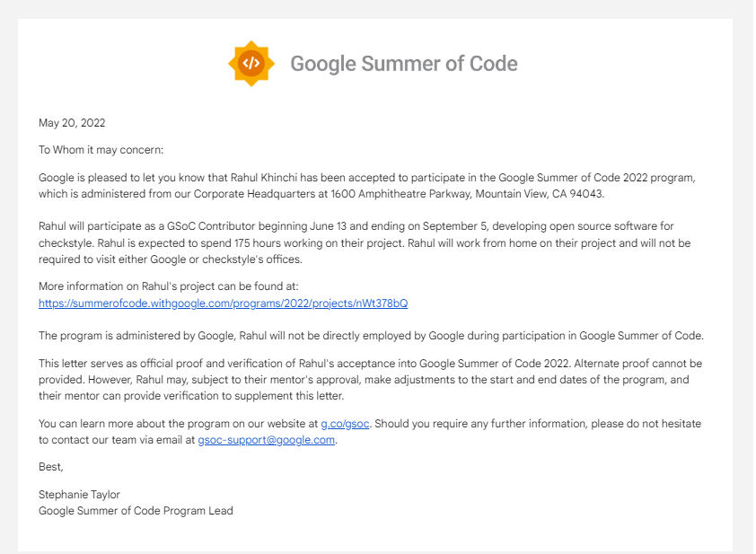756x554 pixels.
Task: Click the June 13 start date text
Action: click(x=328, y=226)
